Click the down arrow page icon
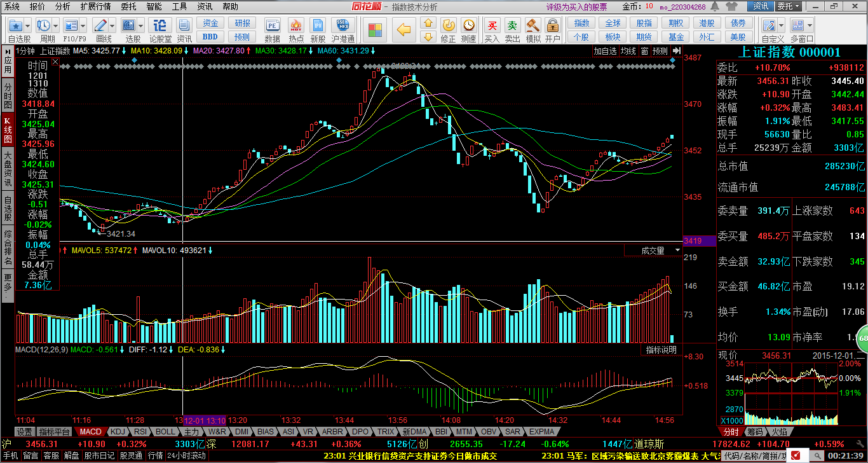The width and height of the screenshot is (868, 463). pos(428,37)
